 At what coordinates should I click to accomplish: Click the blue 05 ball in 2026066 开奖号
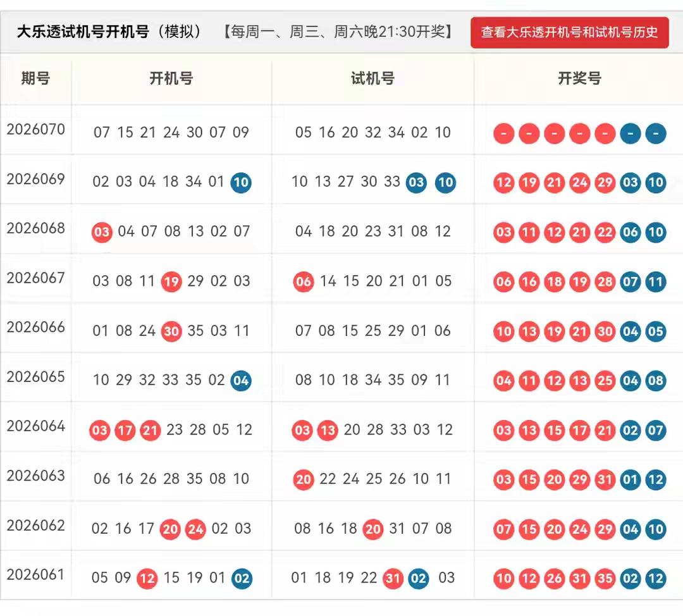(656, 331)
